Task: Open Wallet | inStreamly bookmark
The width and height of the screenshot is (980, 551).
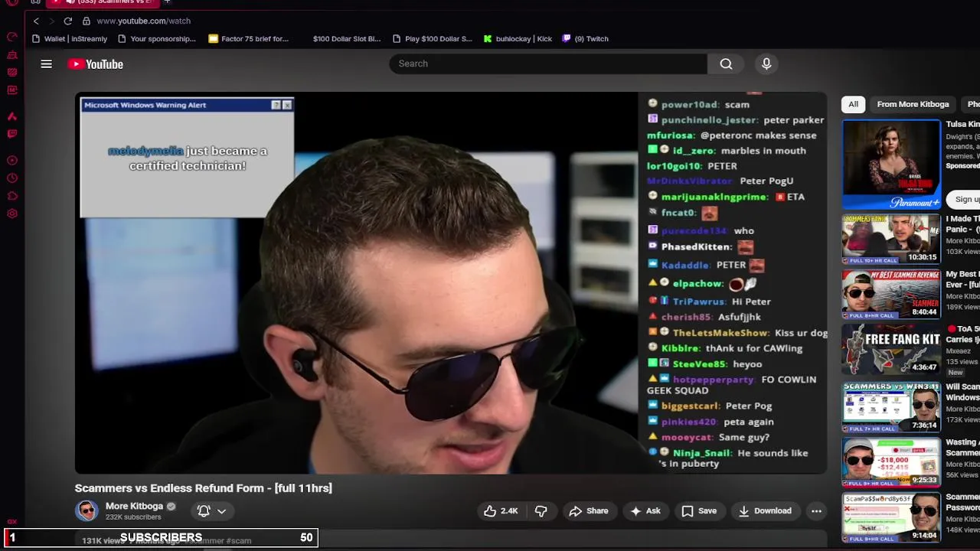Action: 70,39
